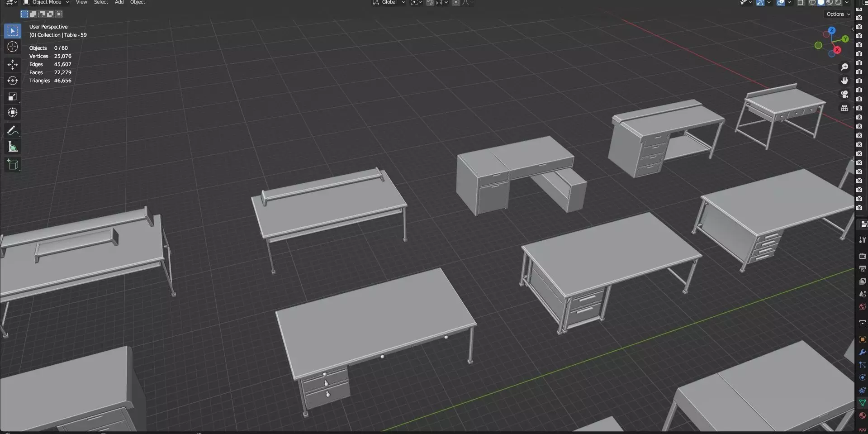Select the Annotate pencil tool
The width and height of the screenshot is (868, 434).
[13, 131]
